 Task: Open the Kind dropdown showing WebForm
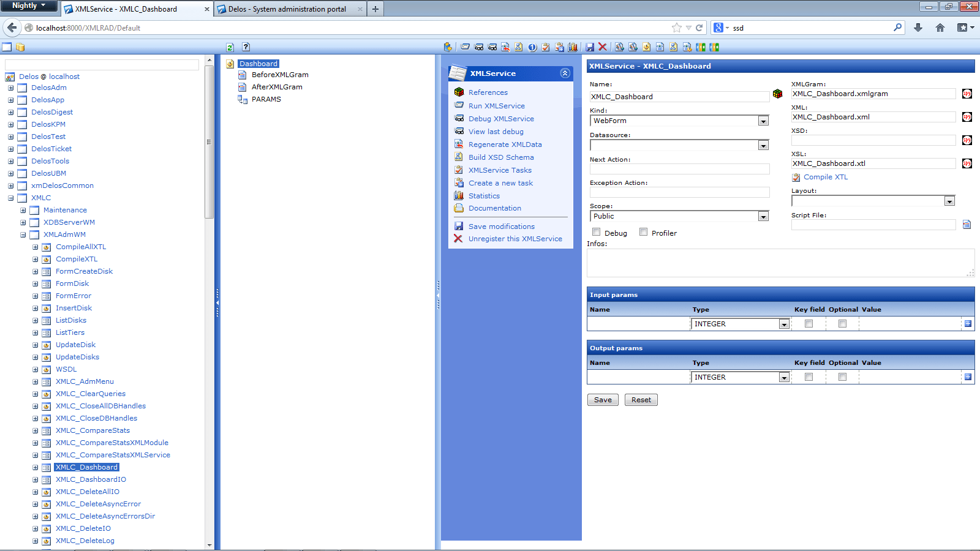(763, 121)
